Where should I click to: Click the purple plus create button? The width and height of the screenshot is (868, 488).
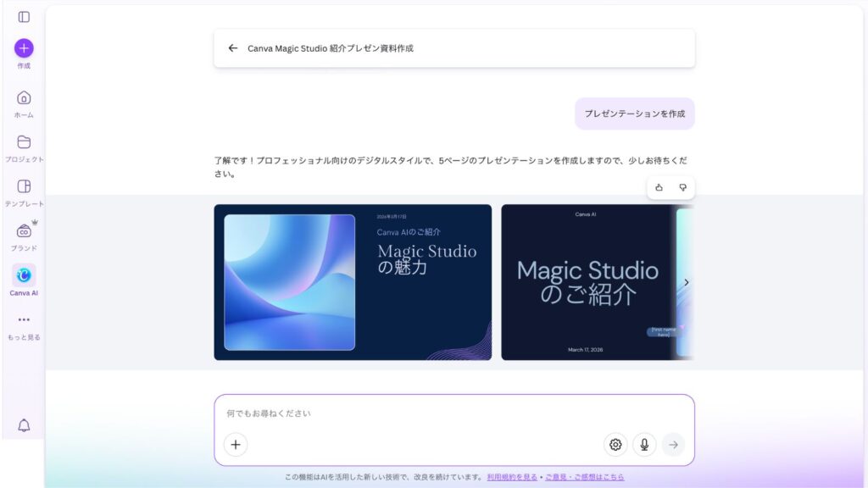click(x=24, y=48)
